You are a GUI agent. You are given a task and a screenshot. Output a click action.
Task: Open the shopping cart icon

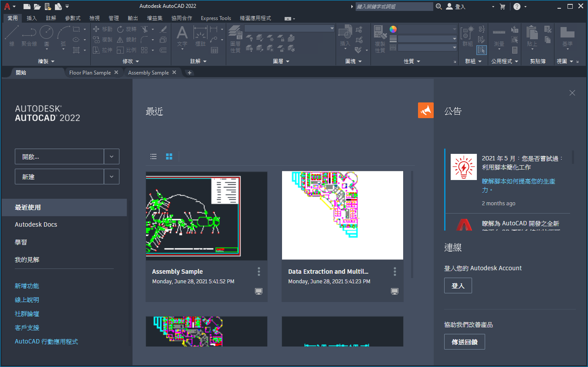tap(503, 7)
